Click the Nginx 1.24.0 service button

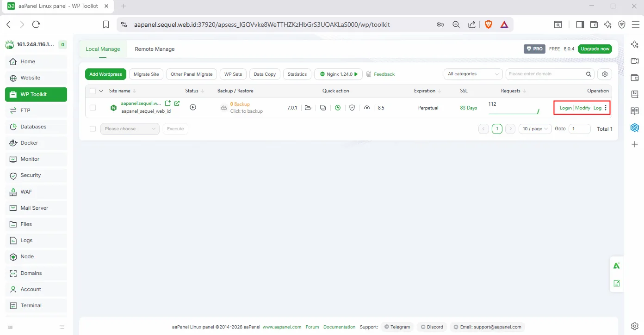tap(338, 74)
